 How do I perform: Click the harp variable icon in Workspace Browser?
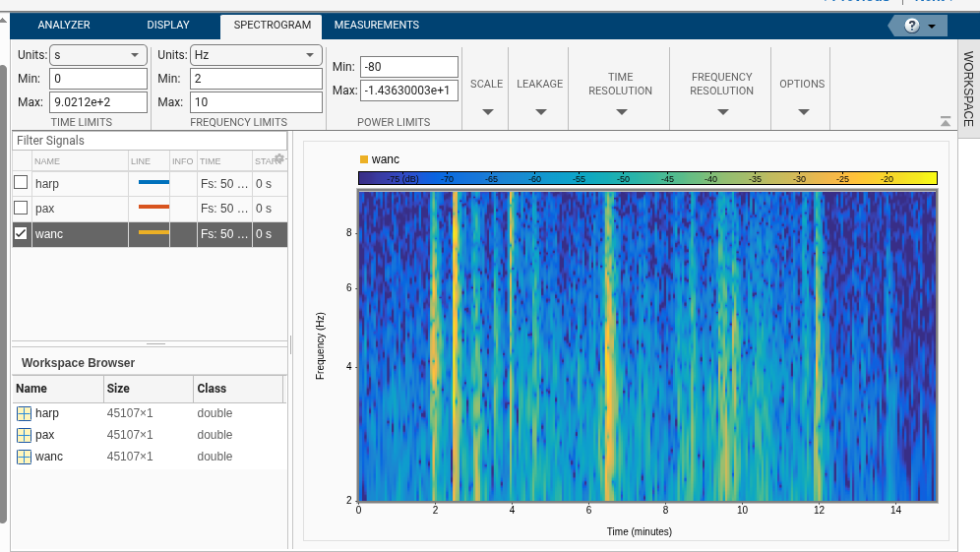pos(24,413)
